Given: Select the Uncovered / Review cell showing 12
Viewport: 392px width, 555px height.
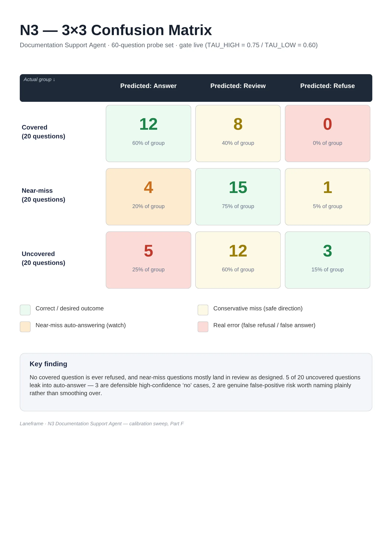Looking at the screenshot, I should (x=238, y=260).
